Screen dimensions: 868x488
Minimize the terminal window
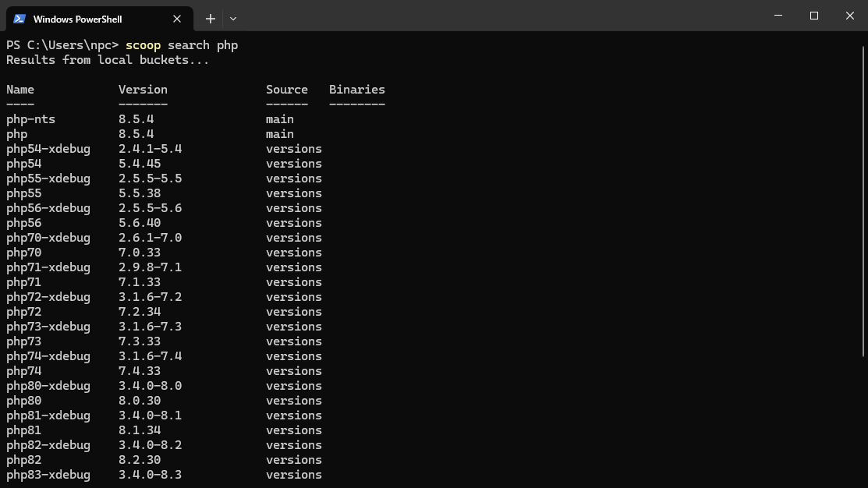tap(778, 16)
